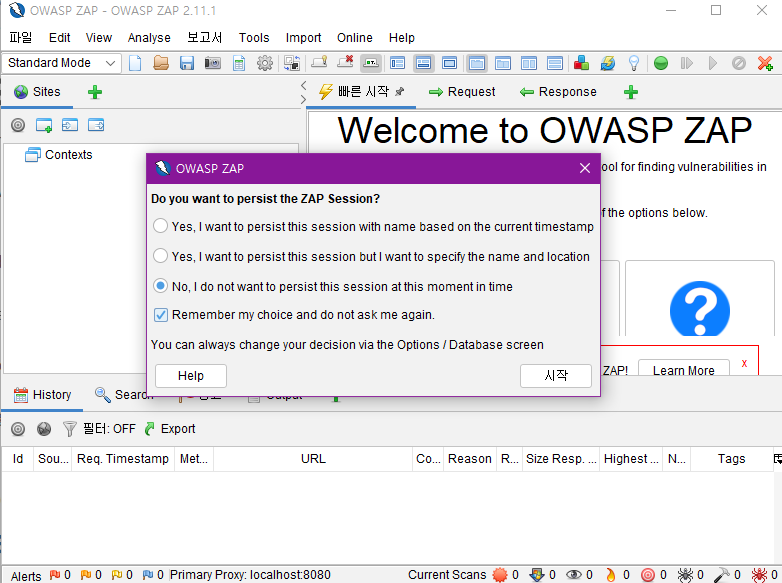782x583 pixels.
Task: Click the URL column header
Action: (x=313, y=459)
